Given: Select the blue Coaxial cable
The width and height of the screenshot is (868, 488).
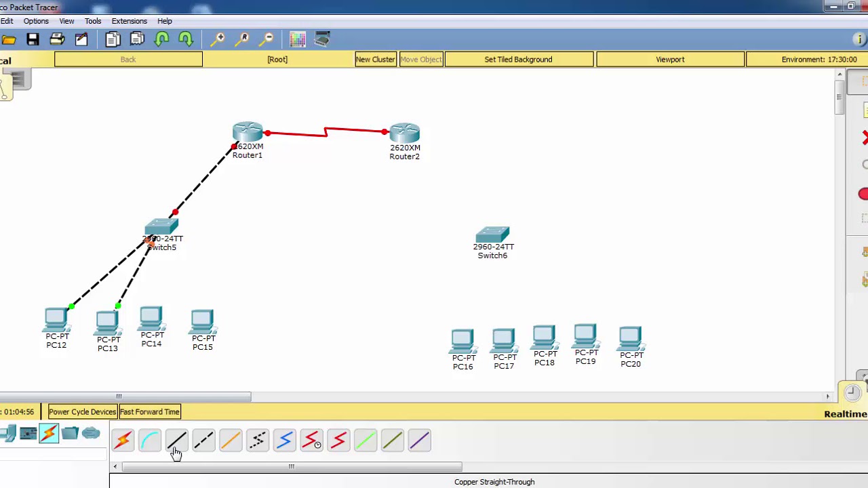Looking at the screenshot, I should [x=285, y=441].
